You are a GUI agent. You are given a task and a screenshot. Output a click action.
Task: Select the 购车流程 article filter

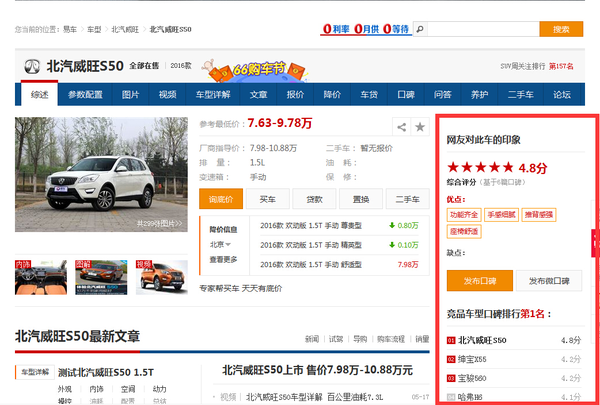(x=391, y=339)
